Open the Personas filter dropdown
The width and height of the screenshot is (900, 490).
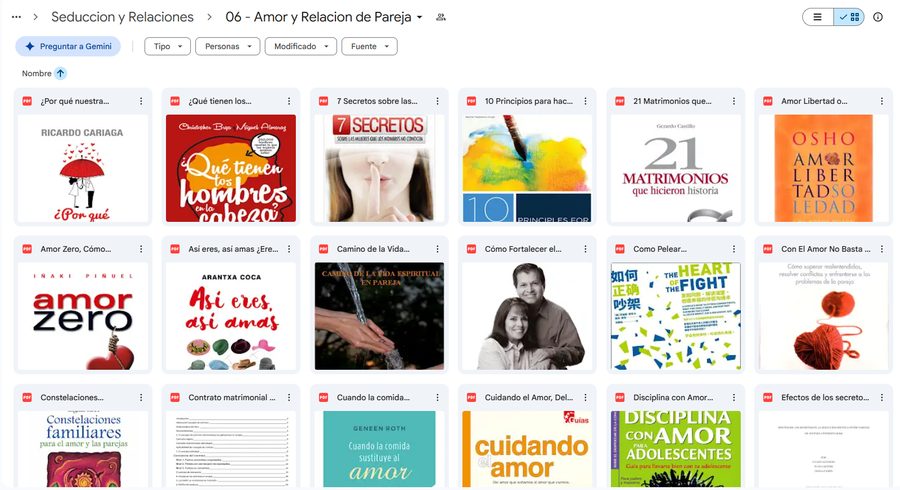point(227,46)
